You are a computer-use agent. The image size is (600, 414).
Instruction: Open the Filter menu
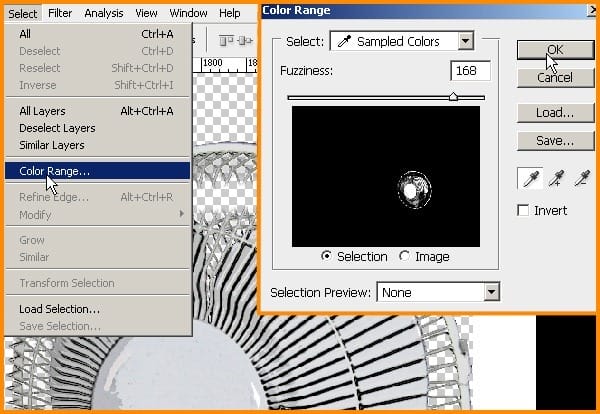60,13
